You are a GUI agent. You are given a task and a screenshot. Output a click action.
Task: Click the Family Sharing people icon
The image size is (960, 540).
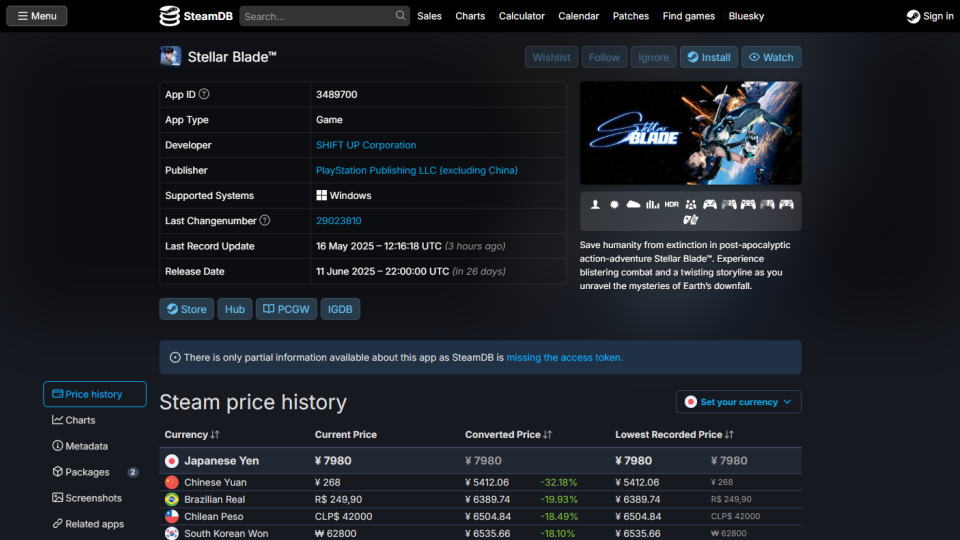pyautogui.click(x=691, y=204)
